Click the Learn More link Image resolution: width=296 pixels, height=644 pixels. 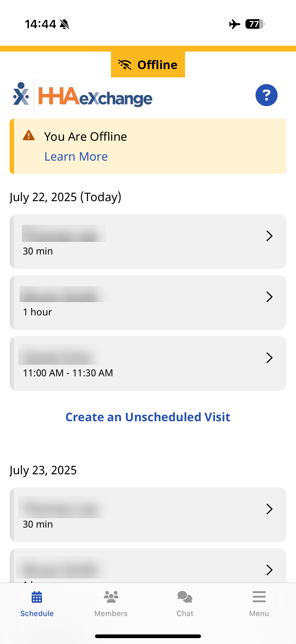point(76,157)
